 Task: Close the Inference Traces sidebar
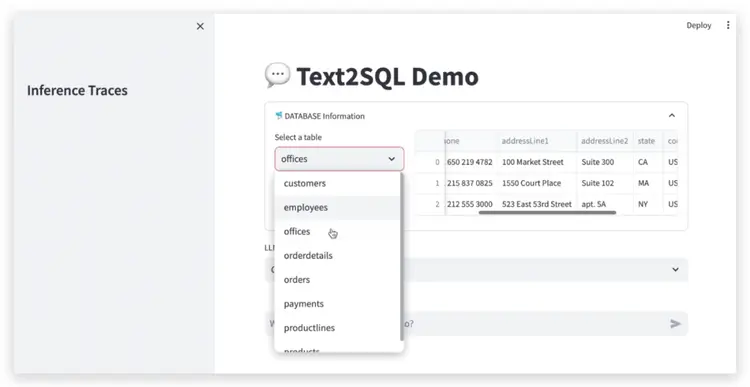click(x=200, y=26)
